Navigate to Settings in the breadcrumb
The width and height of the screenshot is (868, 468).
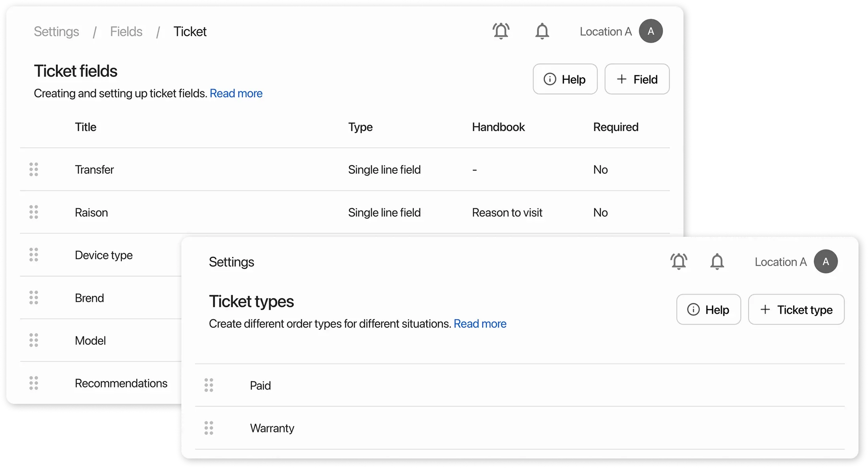(x=56, y=31)
